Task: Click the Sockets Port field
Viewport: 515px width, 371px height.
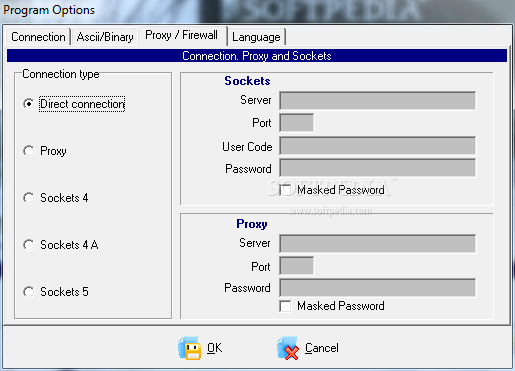Action: click(x=297, y=123)
